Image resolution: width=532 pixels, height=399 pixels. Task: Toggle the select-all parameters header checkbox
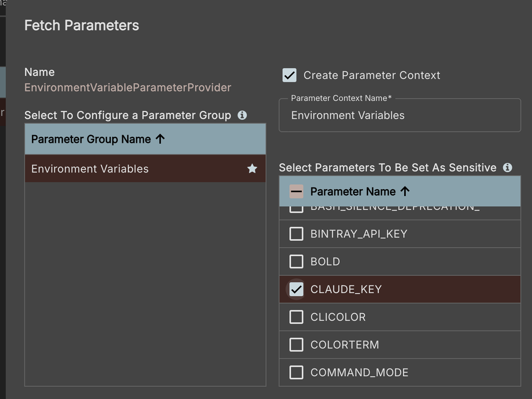point(296,191)
